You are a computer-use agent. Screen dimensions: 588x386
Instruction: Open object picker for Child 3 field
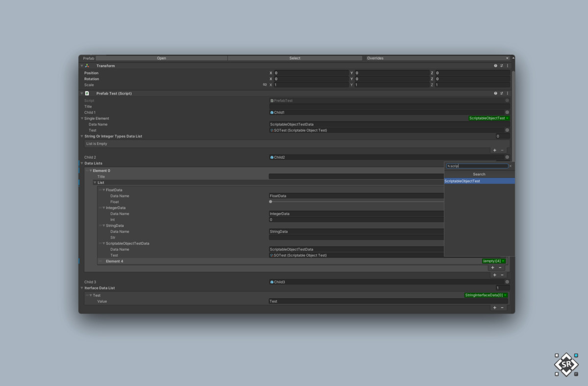[507, 282]
